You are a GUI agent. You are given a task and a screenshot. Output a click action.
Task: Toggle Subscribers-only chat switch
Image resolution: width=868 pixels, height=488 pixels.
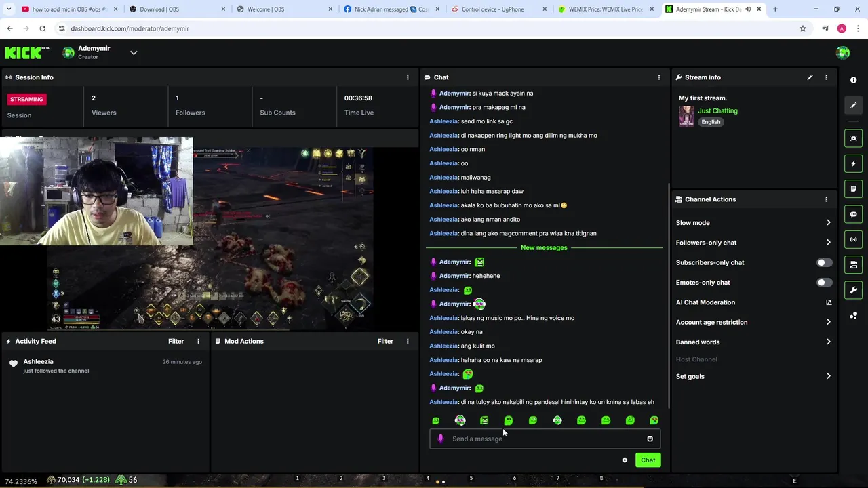[x=824, y=262]
